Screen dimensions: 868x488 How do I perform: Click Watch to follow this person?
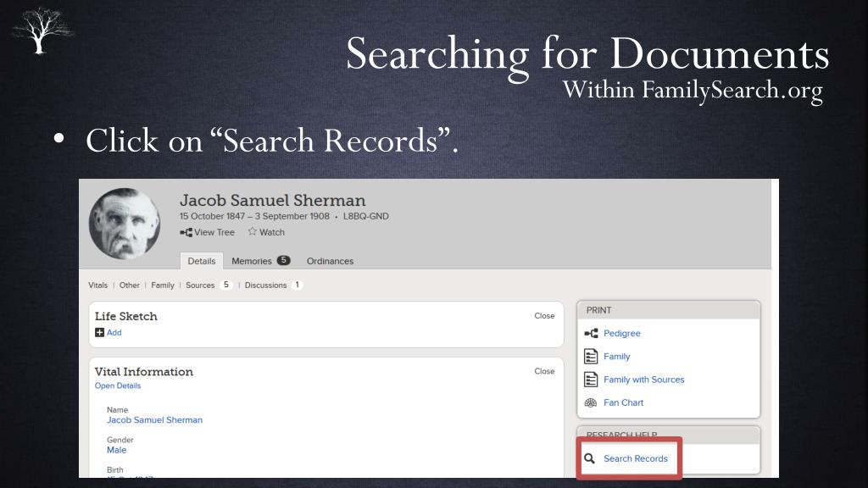coord(272,232)
